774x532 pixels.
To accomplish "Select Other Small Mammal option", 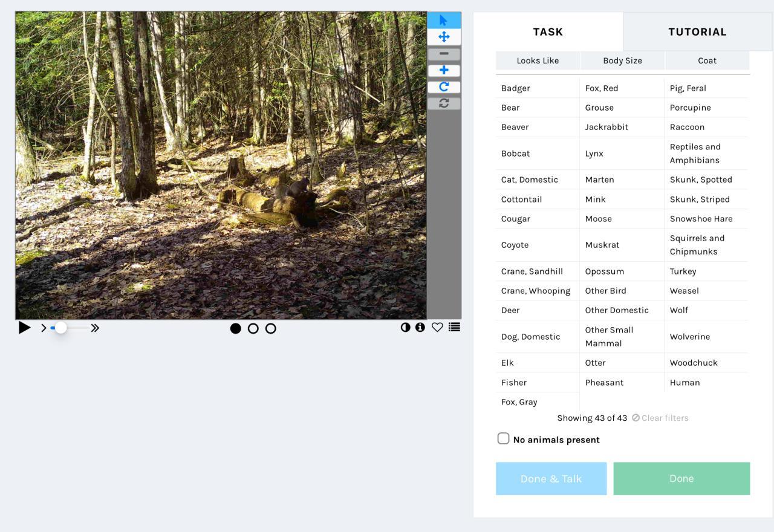I will 622,337.
